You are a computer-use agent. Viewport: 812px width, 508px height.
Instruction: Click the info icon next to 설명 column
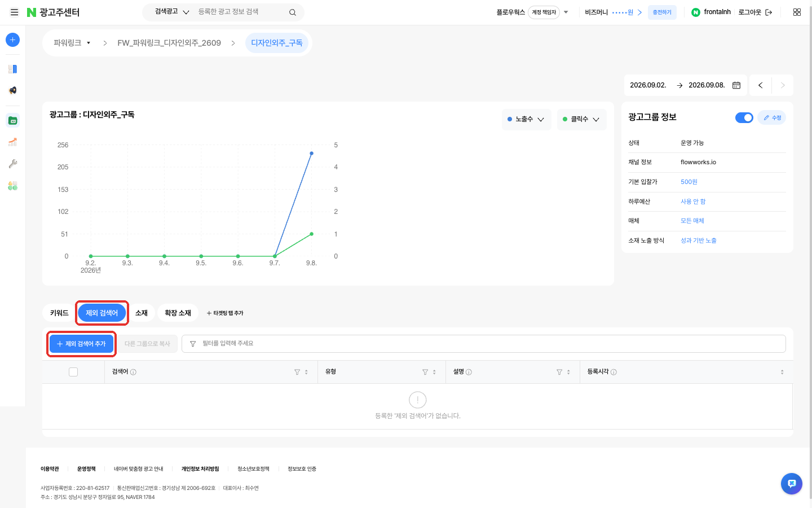[x=469, y=372]
